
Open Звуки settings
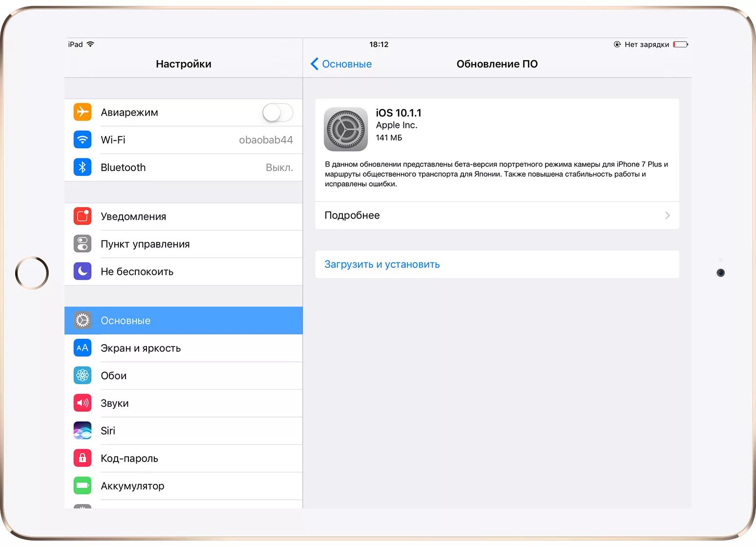(184, 403)
